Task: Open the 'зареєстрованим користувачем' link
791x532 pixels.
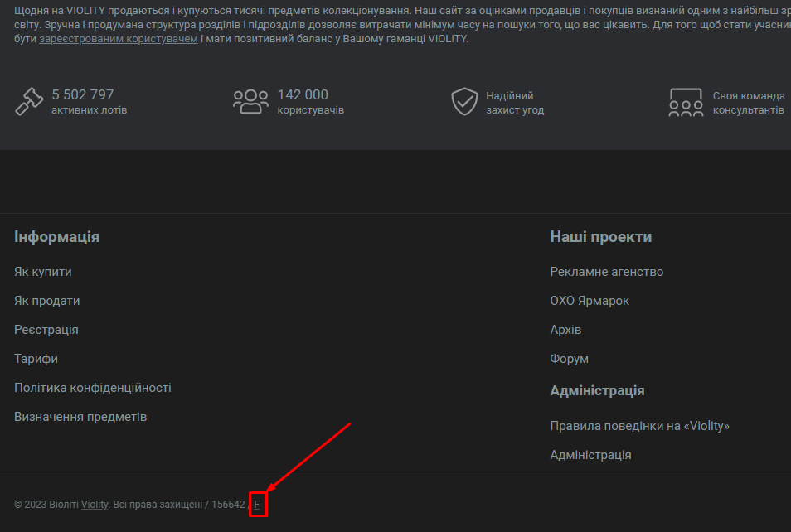Action: point(119,39)
